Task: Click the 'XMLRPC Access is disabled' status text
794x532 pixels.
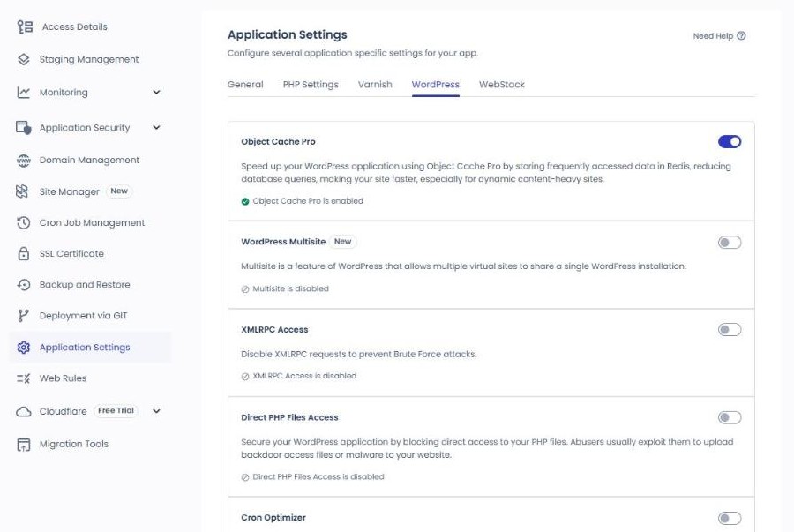Action: (304, 376)
